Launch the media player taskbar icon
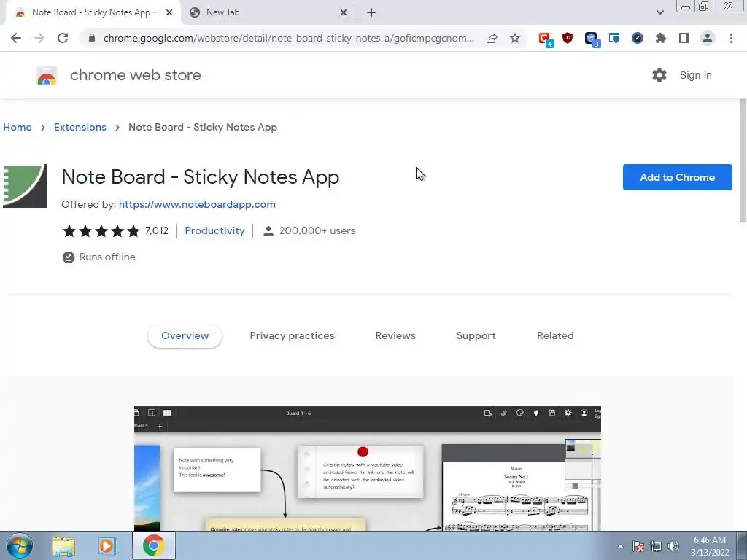This screenshot has width=747, height=560. pos(108,546)
